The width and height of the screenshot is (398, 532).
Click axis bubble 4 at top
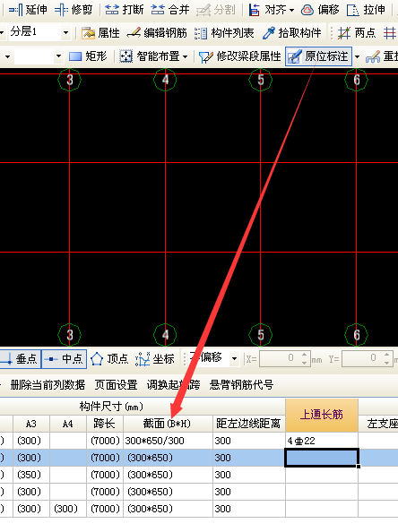(x=165, y=80)
